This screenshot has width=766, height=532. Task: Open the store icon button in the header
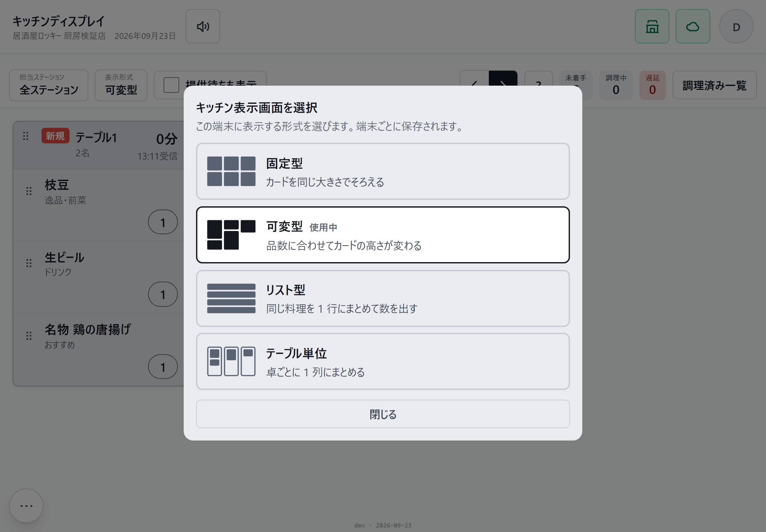point(652,26)
